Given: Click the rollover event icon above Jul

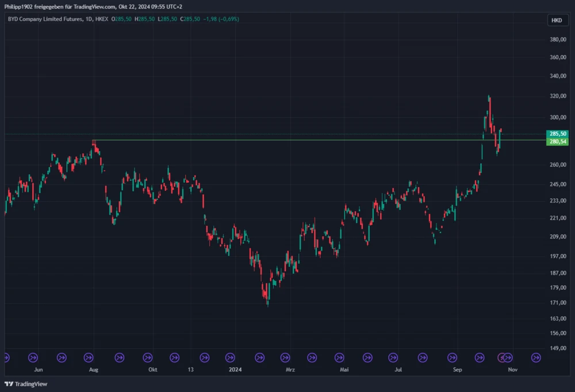Looking at the screenshot, I should 394,358.
